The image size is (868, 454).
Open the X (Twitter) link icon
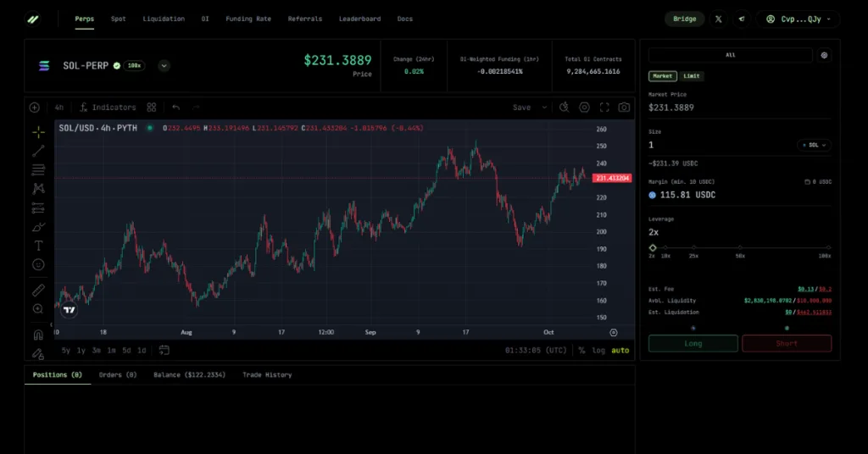coord(719,19)
